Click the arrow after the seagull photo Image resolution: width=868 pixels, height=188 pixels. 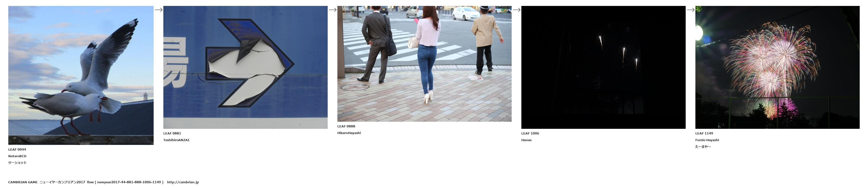click(158, 10)
